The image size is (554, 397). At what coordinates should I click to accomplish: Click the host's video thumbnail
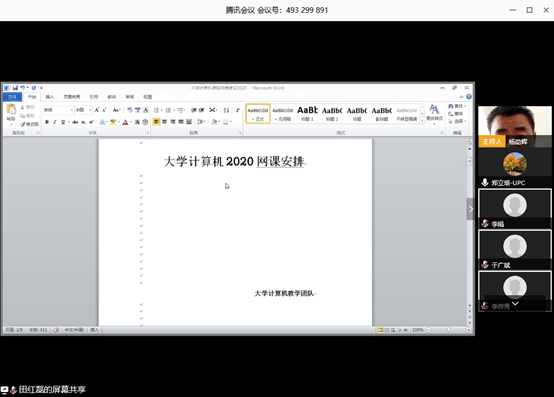515,126
